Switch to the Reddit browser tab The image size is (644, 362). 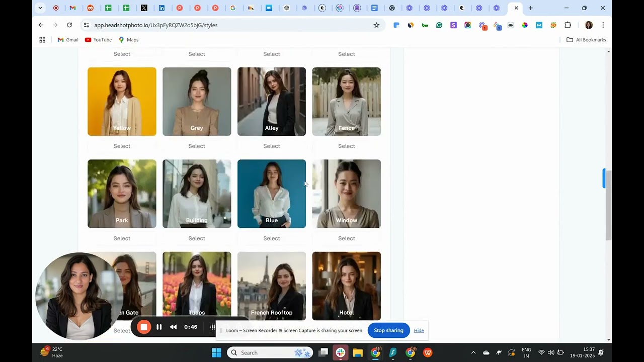tap(91, 8)
